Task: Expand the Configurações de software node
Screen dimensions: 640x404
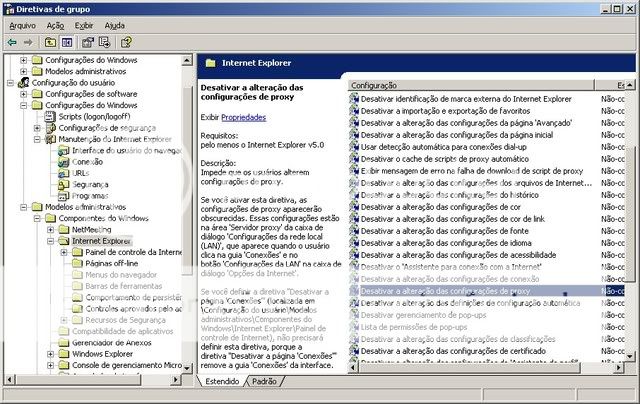Action: pyautogui.click(x=24, y=94)
